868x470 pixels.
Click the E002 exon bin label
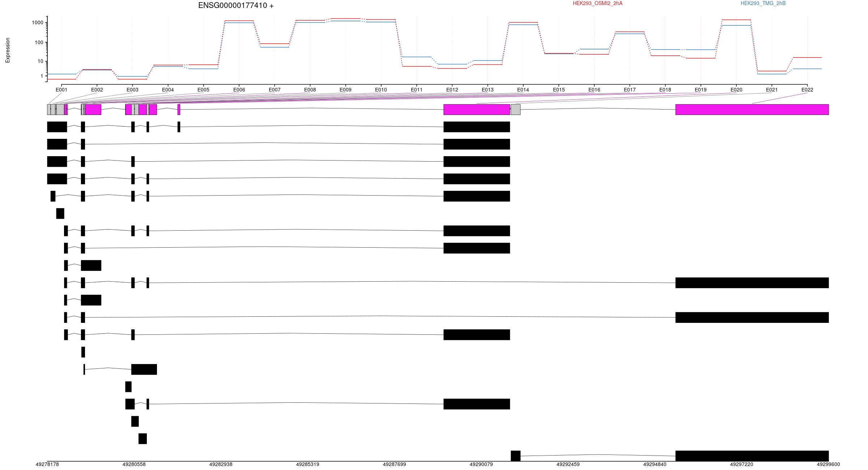pos(97,90)
